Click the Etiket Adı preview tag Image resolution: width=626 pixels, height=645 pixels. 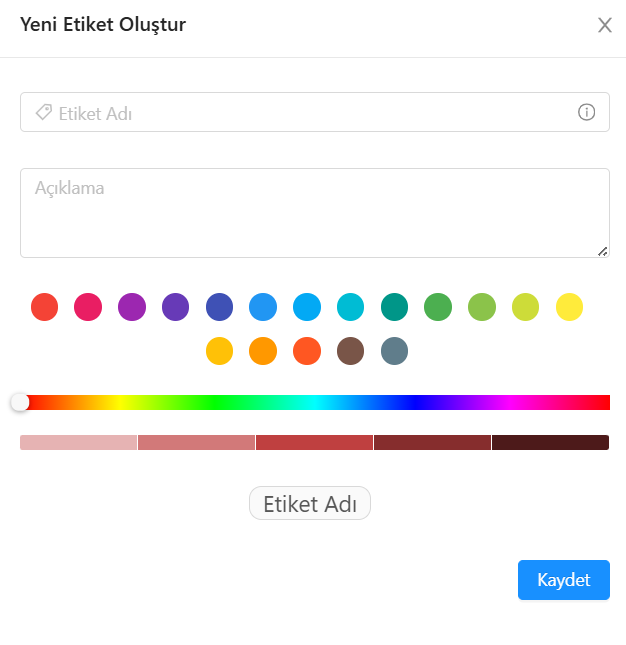tap(310, 504)
